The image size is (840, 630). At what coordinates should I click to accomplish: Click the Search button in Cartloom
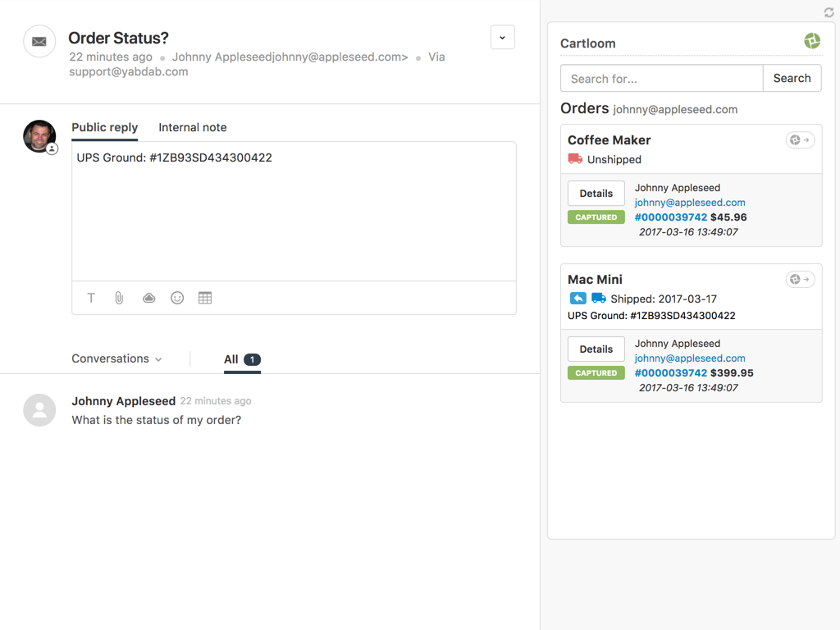[x=792, y=79]
